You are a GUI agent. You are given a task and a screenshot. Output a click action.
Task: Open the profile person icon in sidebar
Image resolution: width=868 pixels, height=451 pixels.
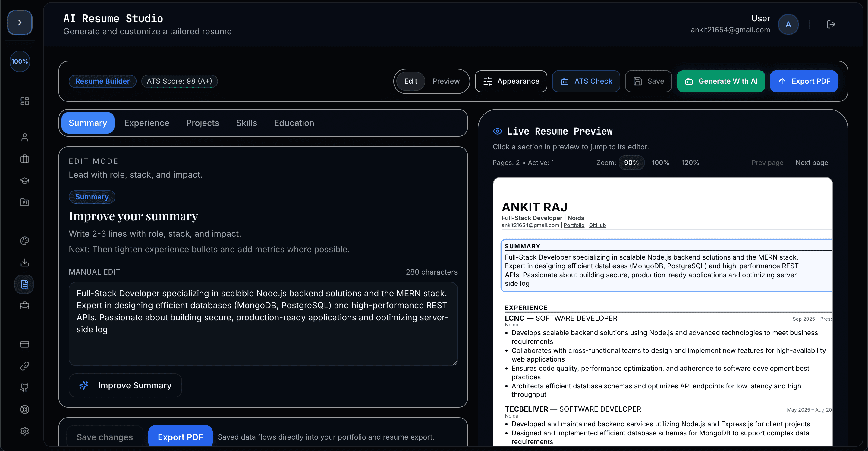point(25,137)
